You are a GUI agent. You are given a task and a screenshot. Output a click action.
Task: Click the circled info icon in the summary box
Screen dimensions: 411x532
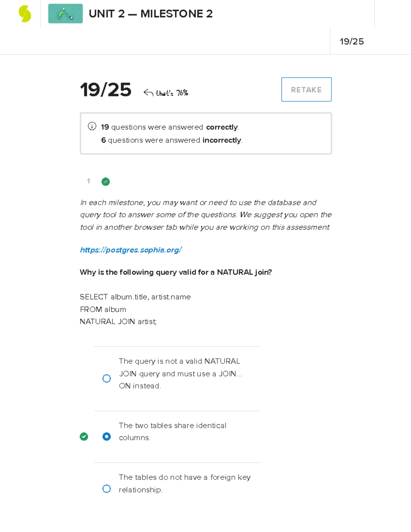[91, 127]
